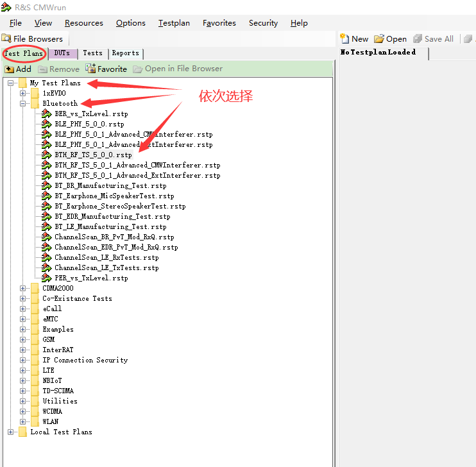Image resolution: width=476 pixels, height=467 pixels.
Task: Click the ChannelScan_BR_PvT_Mod_RxQ.rstp file icon
Action: [x=46, y=237]
